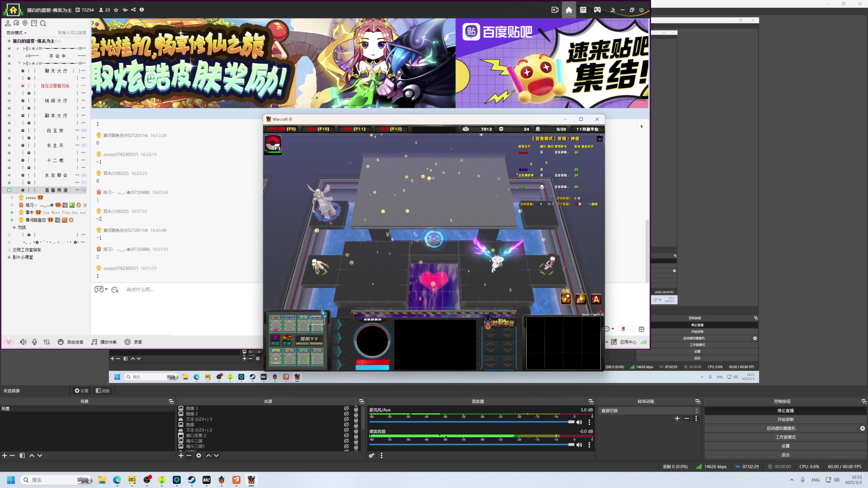The width and height of the screenshot is (868, 488).
Task: Open the gift box icon in YY
Action: pos(641,329)
